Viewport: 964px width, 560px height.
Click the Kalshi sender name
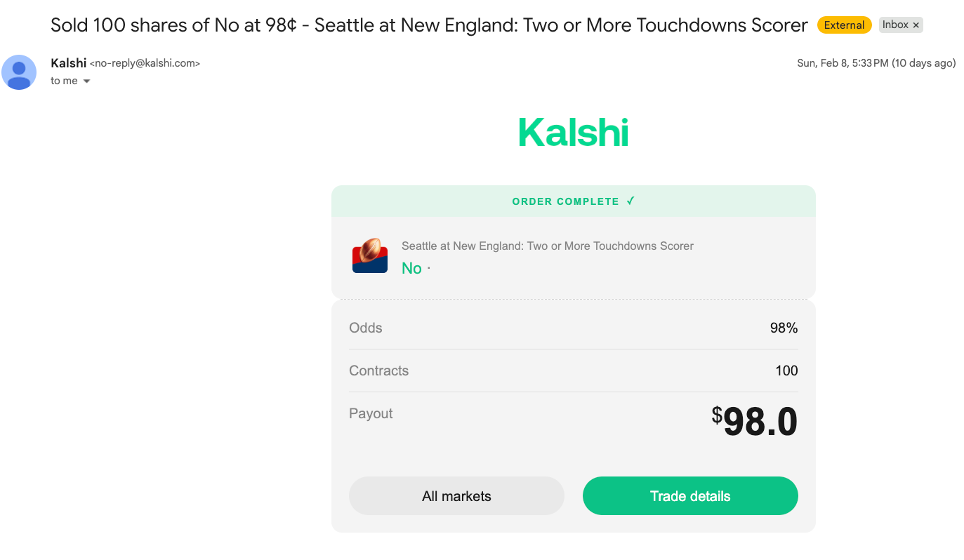pyautogui.click(x=69, y=63)
